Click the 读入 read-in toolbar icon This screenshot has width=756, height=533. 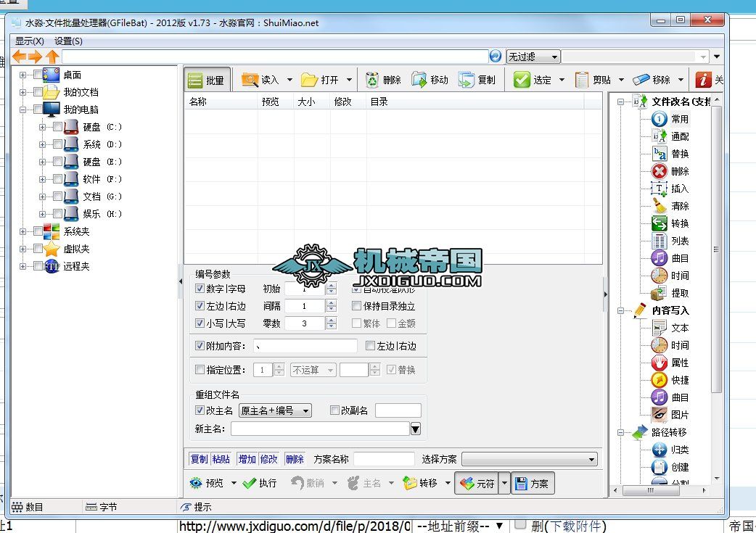250,80
